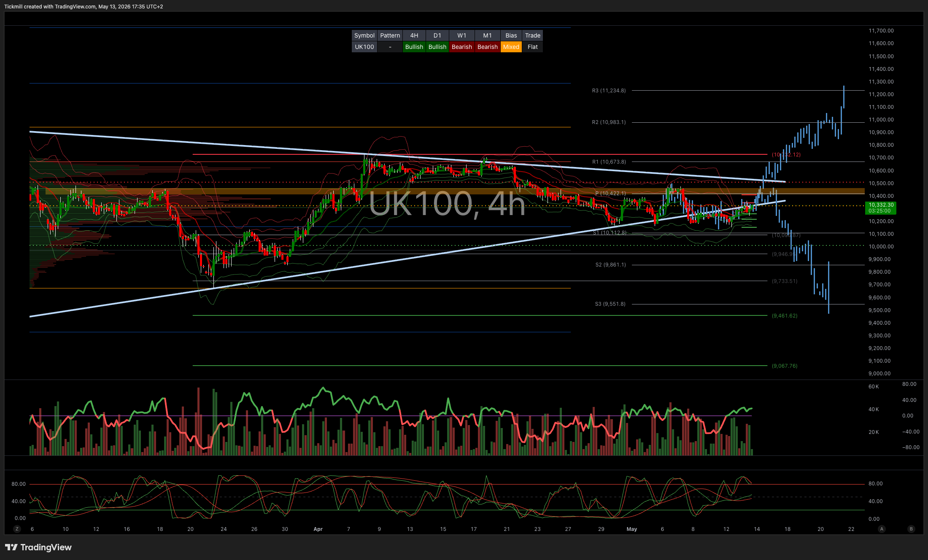The width and height of the screenshot is (928, 560).
Task: Select the Bearish cell under W1
Action: pos(462,47)
